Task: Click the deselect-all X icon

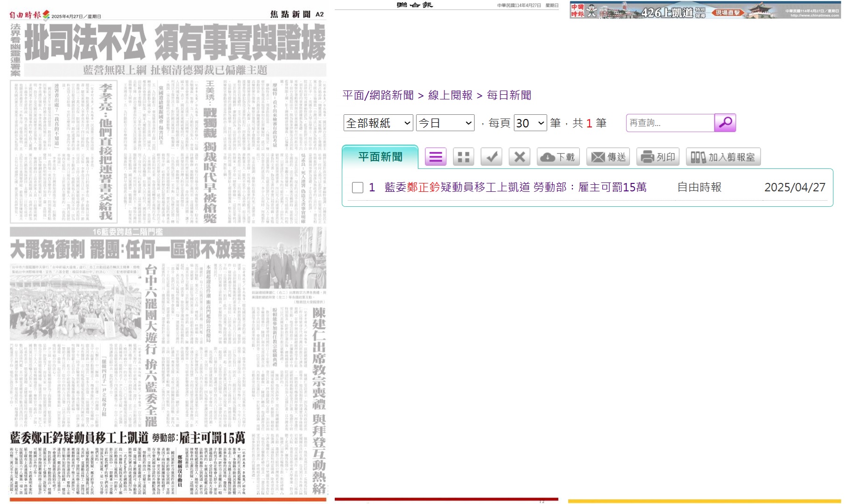Action: point(519,157)
